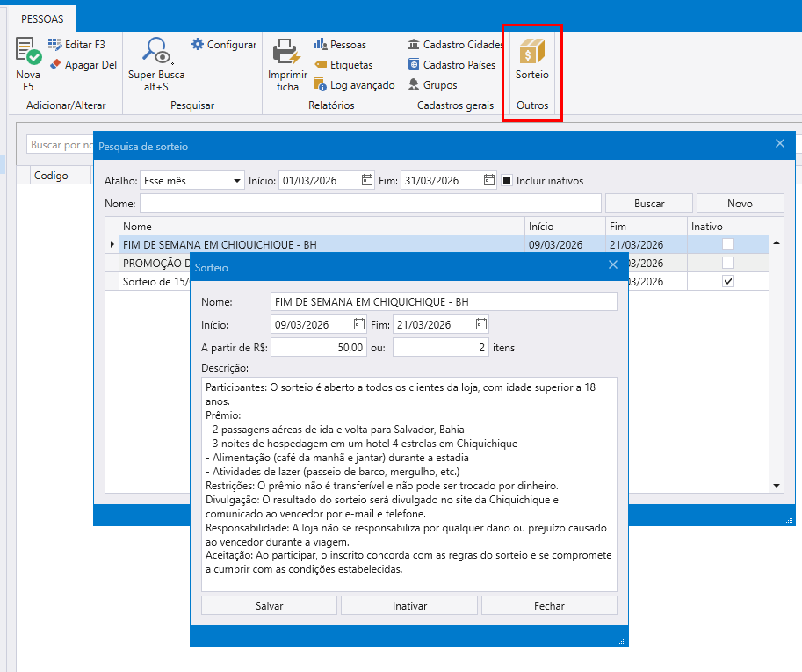802x672 pixels.
Task: Open Cadastro Países globe icon
Action: click(x=414, y=65)
